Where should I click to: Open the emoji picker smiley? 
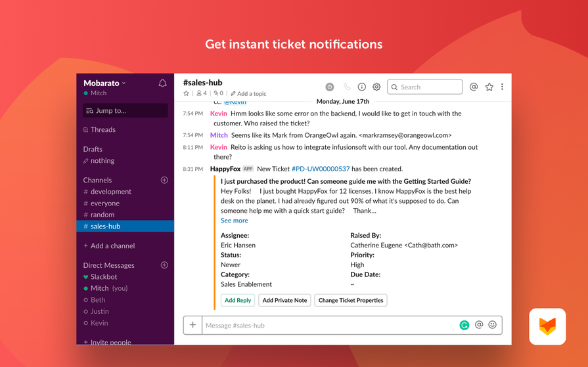click(492, 324)
